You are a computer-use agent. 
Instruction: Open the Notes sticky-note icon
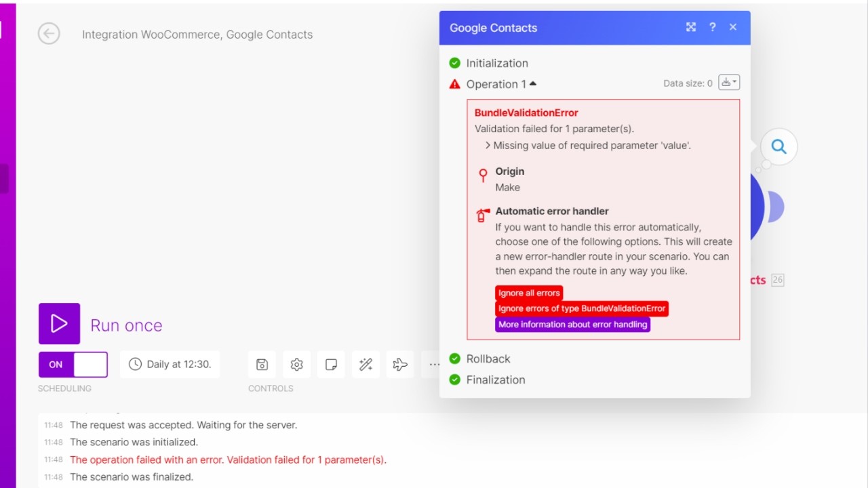pyautogui.click(x=331, y=365)
